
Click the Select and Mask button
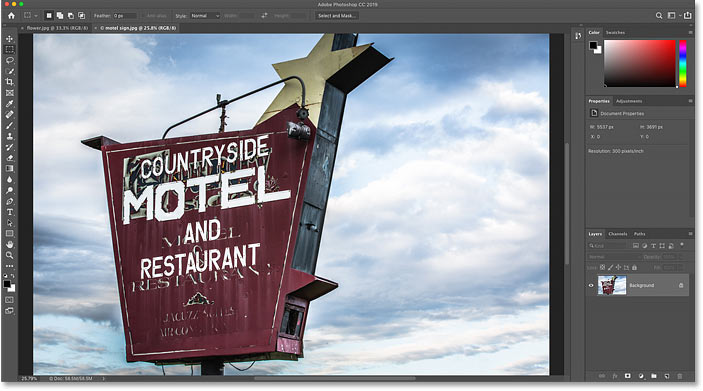coord(336,16)
